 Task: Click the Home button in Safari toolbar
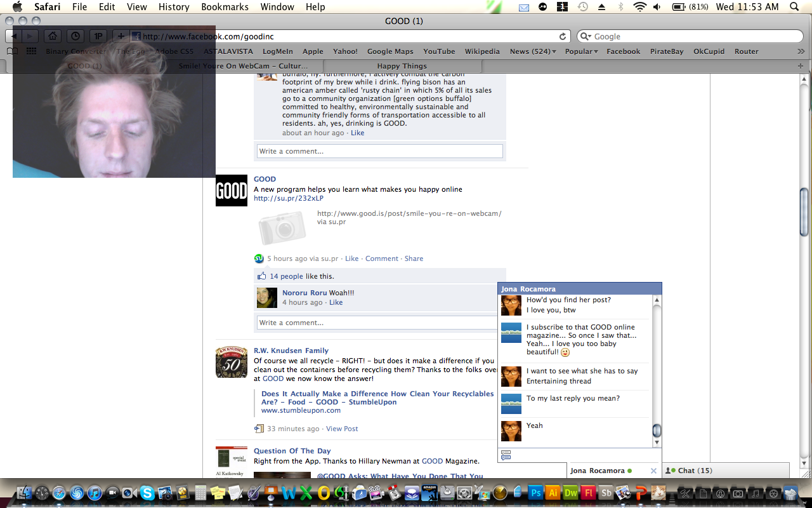pyautogui.click(x=54, y=36)
